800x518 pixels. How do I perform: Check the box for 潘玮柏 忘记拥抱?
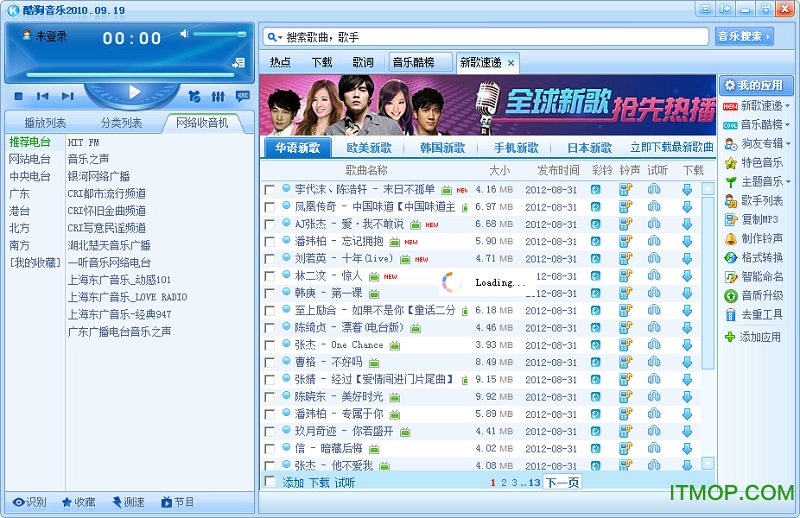pyautogui.click(x=270, y=241)
